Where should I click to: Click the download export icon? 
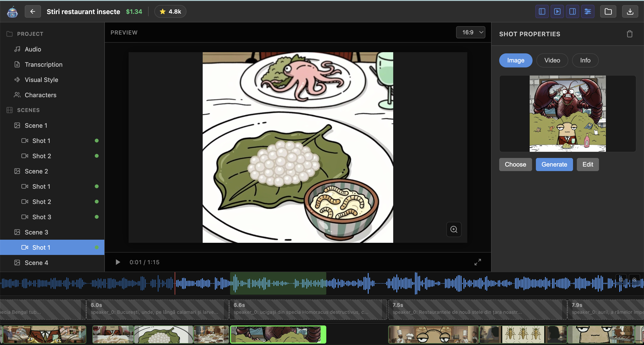pyautogui.click(x=630, y=11)
